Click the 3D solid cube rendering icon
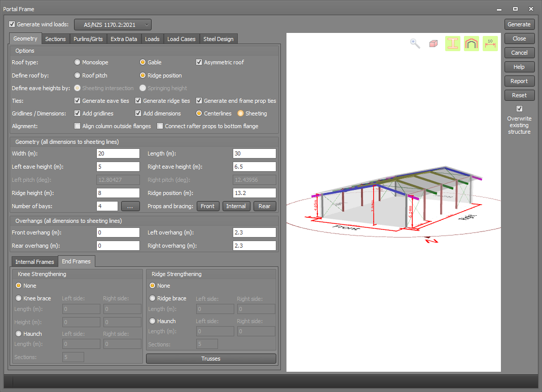The image size is (542, 392). 433,44
